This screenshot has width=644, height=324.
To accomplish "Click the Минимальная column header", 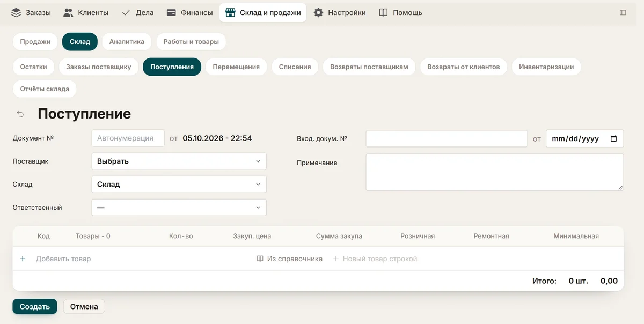I will pyautogui.click(x=576, y=236).
